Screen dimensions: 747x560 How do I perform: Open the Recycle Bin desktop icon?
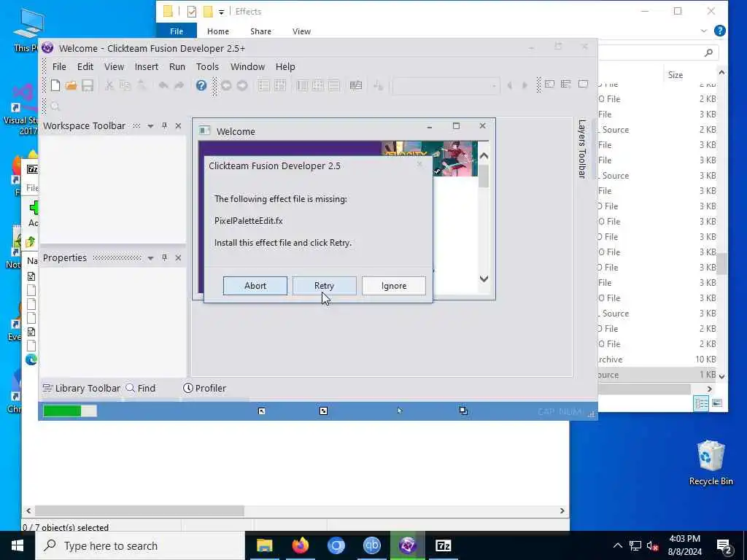pos(711,462)
